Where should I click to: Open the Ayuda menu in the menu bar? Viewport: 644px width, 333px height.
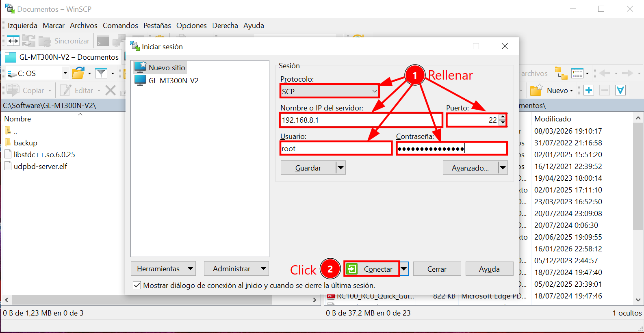[x=254, y=26]
